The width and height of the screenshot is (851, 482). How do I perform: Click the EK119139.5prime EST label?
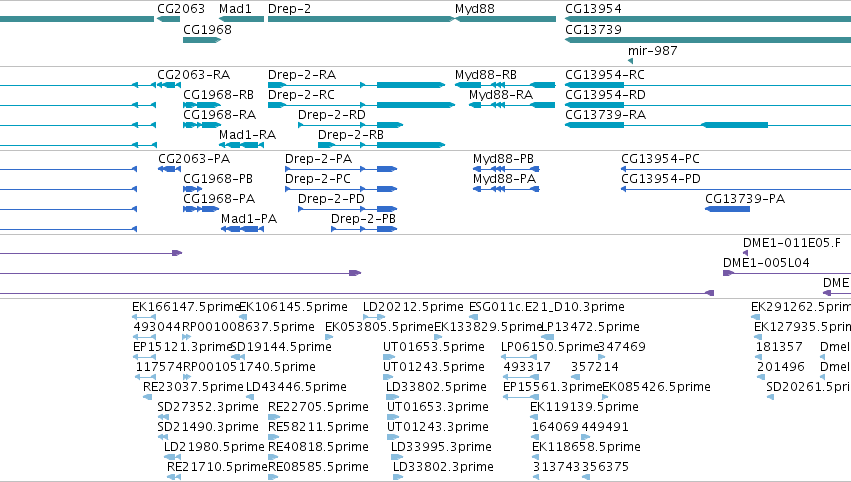585,408
